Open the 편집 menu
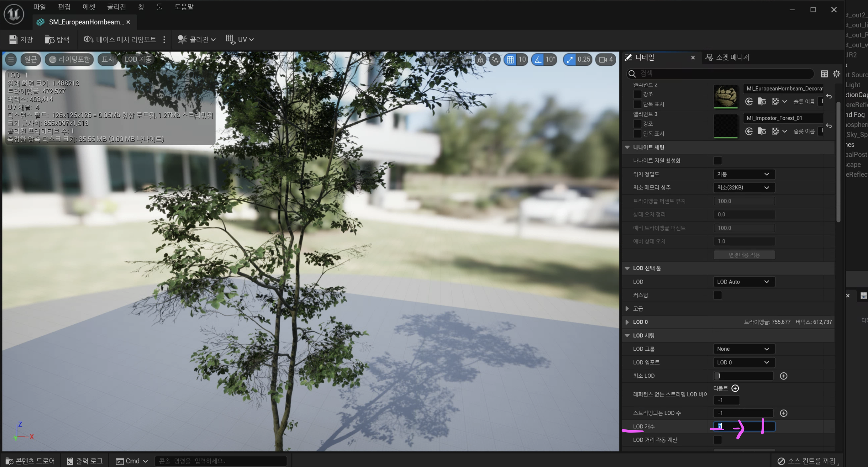 pyautogui.click(x=64, y=7)
